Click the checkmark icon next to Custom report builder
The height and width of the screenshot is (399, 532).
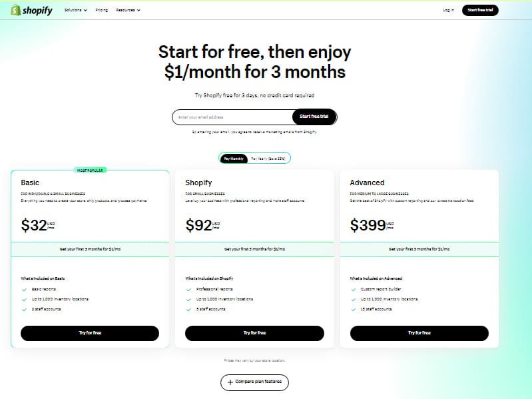coord(353,290)
